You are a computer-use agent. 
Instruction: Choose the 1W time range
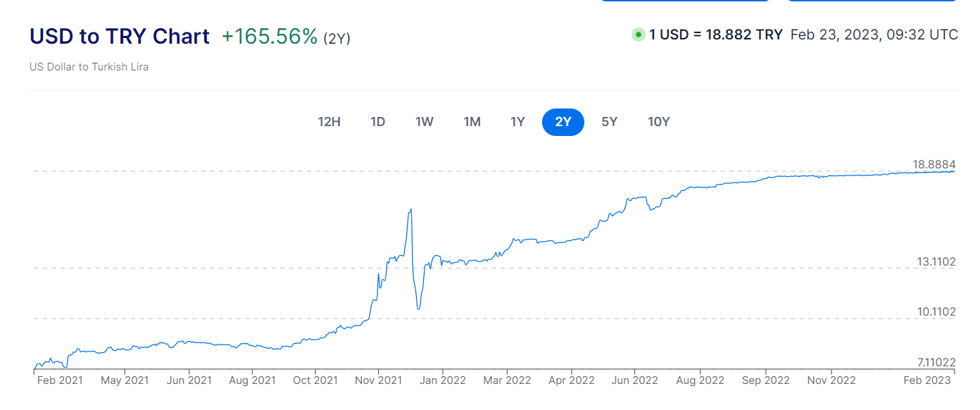(425, 122)
